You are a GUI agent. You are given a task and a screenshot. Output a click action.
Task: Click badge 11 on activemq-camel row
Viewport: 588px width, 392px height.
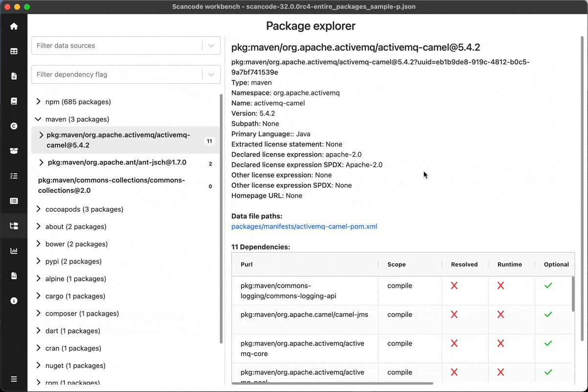coord(209,141)
